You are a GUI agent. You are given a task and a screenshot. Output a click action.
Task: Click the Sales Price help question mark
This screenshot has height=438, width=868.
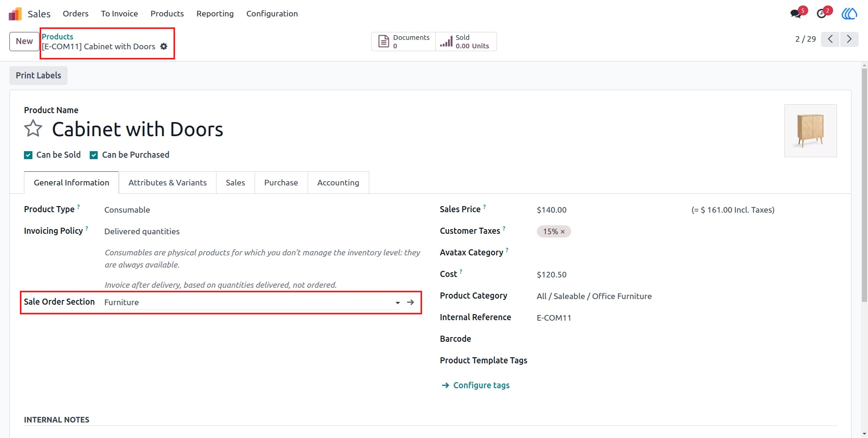pos(485,207)
